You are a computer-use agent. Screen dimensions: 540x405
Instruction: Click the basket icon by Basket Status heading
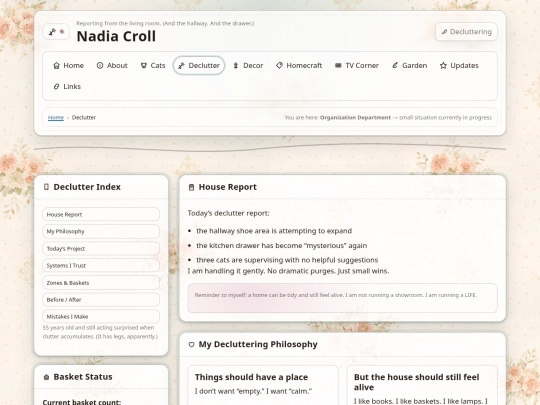[46, 377]
